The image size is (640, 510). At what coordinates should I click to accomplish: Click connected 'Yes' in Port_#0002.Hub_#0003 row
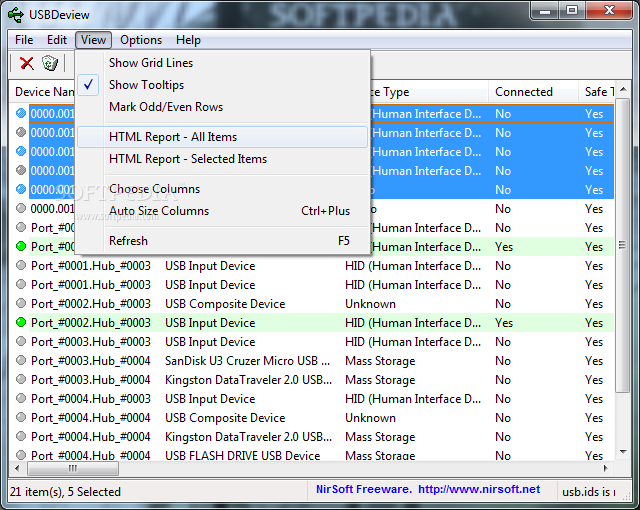(x=504, y=323)
